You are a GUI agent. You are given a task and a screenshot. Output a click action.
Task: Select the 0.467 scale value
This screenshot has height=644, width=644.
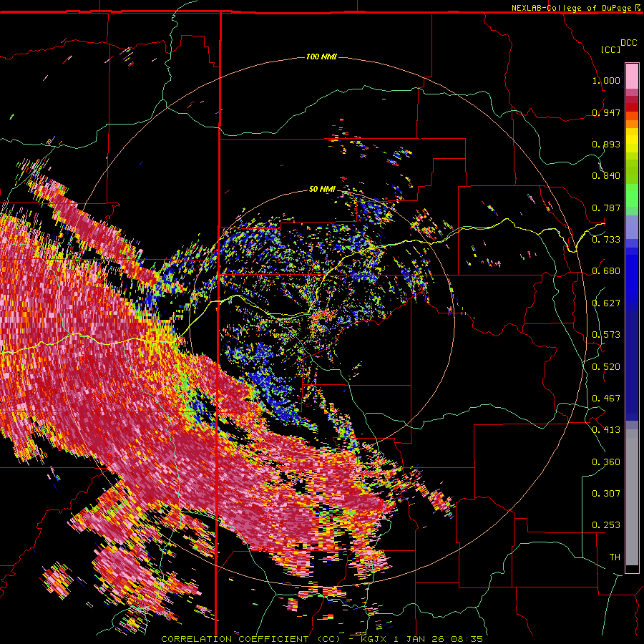[606, 399]
